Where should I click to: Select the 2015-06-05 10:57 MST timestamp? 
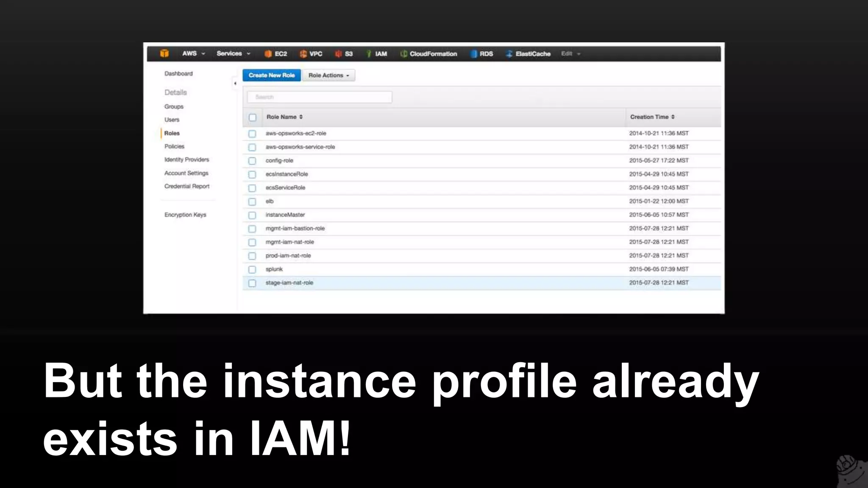[x=659, y=214]
